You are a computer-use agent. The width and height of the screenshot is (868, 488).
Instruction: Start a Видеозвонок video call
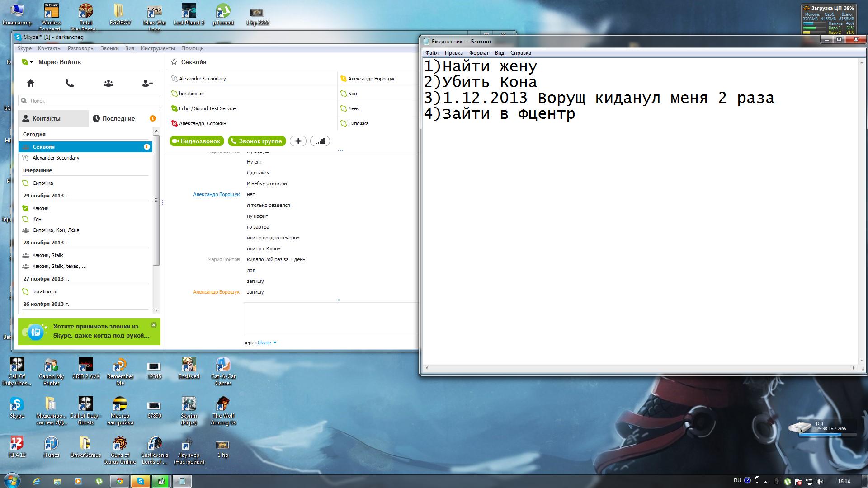[197, 141]
